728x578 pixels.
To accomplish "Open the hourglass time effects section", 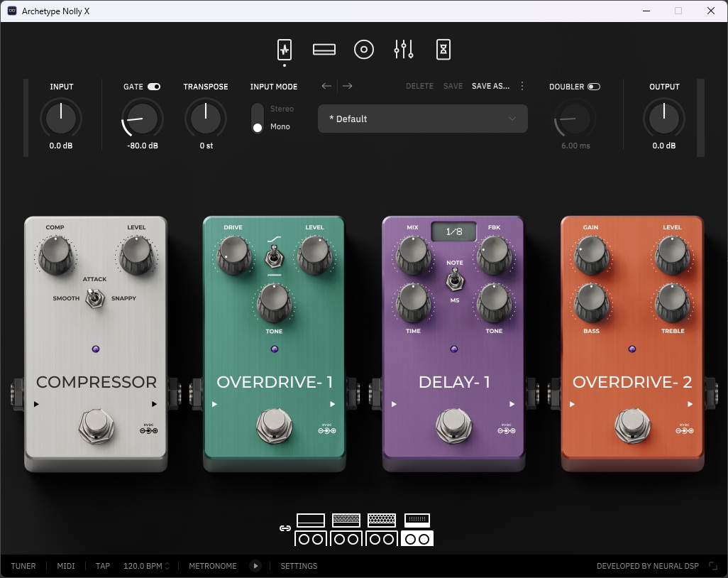I will 443,49.
